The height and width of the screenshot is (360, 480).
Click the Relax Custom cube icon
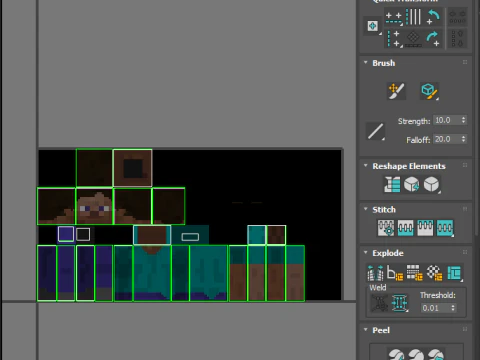point(431,184)
